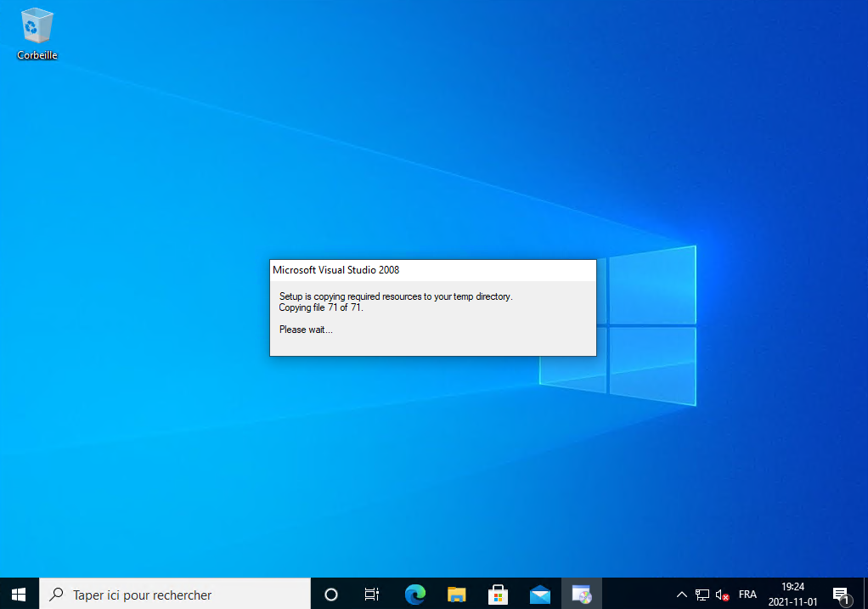Screen dimensions: 868x609
Task: Click the muted volume tray icon
Action: [x=723, y=595]
